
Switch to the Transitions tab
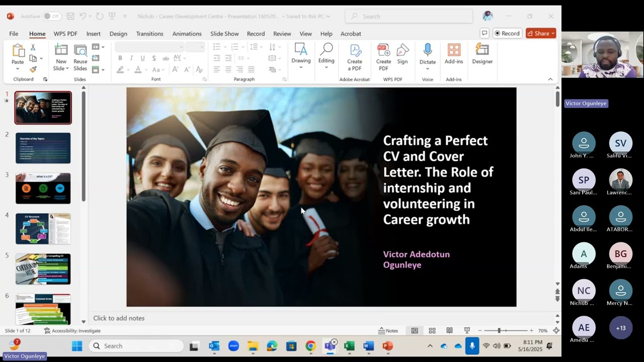click(149, 34)
